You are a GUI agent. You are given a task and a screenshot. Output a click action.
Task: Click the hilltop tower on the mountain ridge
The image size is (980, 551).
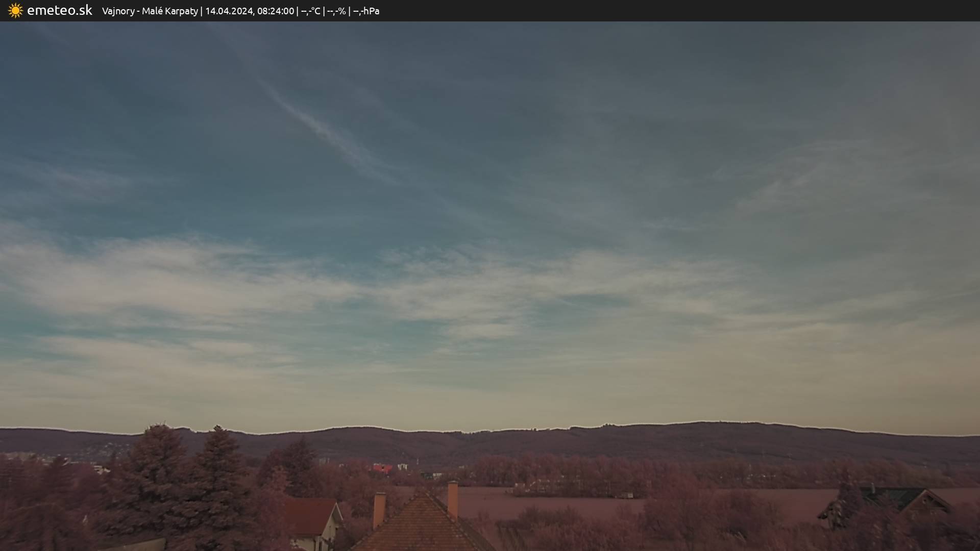[719, 421]
